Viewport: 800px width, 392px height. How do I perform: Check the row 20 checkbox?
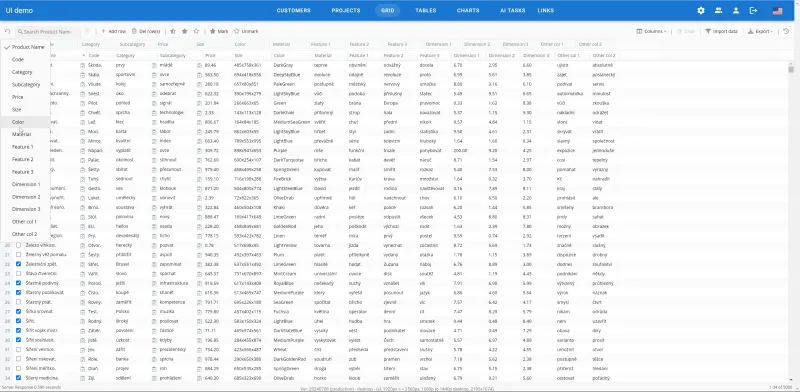[18, 246]
